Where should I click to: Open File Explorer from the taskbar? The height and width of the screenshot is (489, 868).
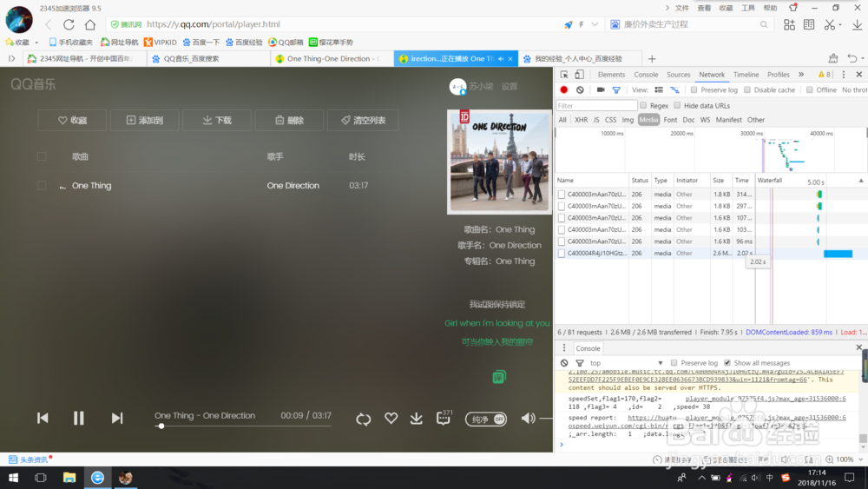click(x=69, y=478)
